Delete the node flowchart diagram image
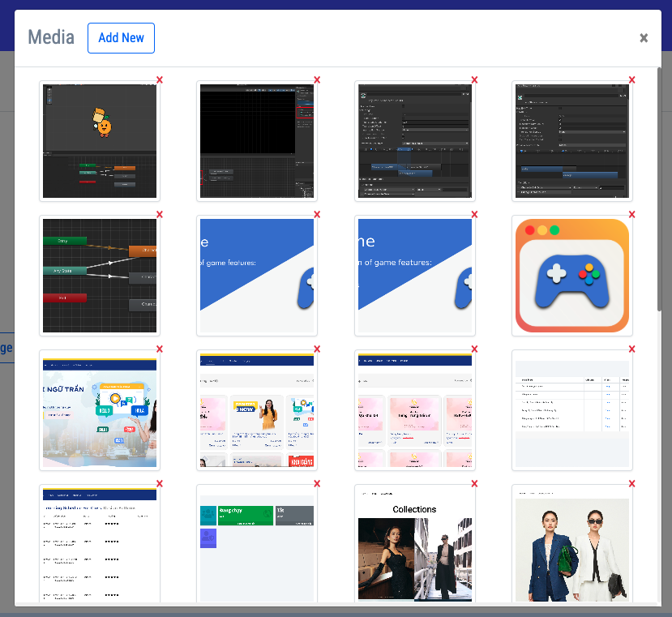The height and width of the screenshot is (617, 672). point(159,214)
